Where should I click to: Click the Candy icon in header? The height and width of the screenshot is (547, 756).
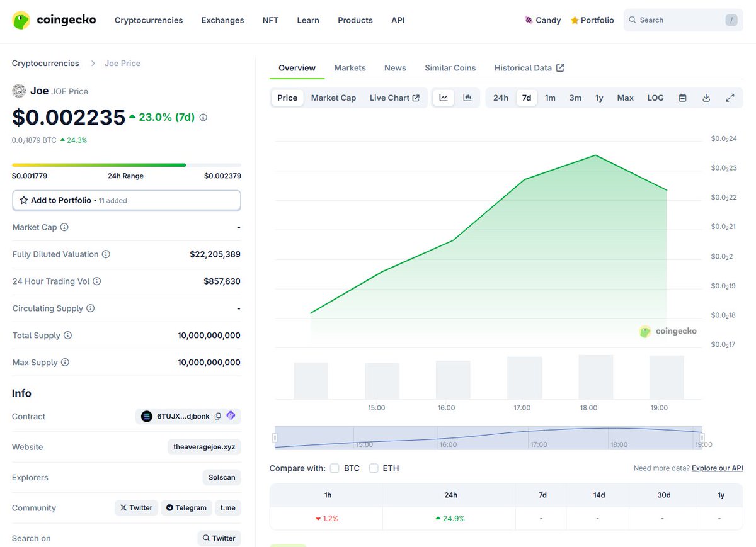[x=529, y=20]
